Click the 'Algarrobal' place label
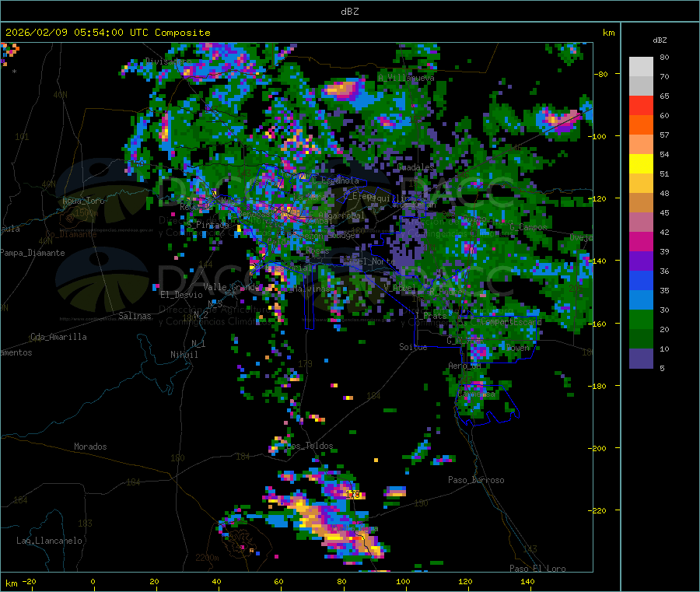Image resolution: width=700 pixels, height=592 pixels. coord(341,215)
